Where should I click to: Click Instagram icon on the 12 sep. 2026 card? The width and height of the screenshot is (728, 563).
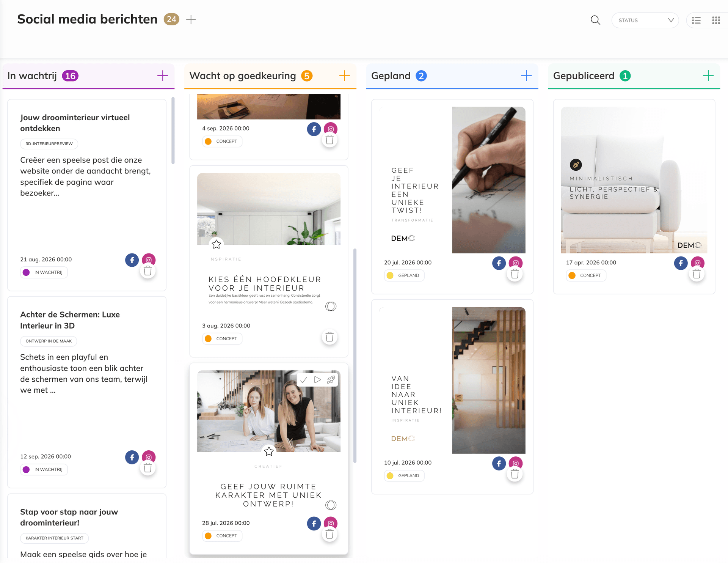[x=149, y=457]
